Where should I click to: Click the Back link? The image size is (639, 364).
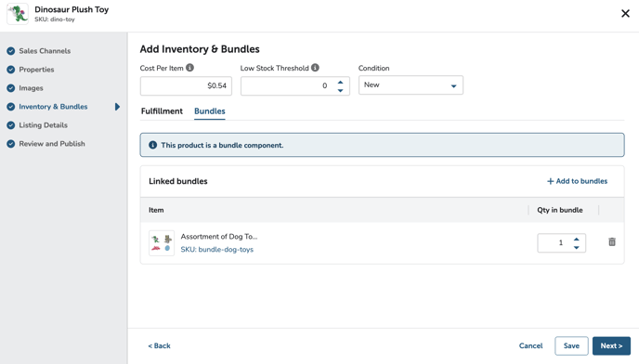pyautogui.click(x=160, y=345)
